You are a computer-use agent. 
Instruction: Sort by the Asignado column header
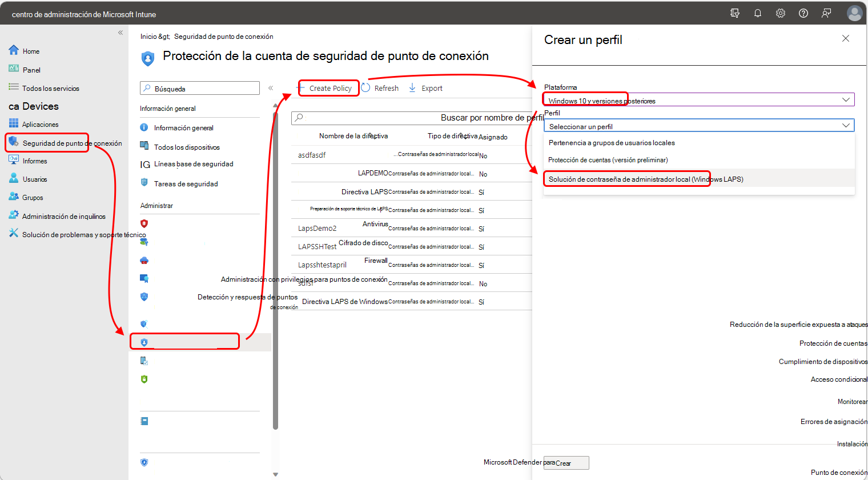point(493,137)
